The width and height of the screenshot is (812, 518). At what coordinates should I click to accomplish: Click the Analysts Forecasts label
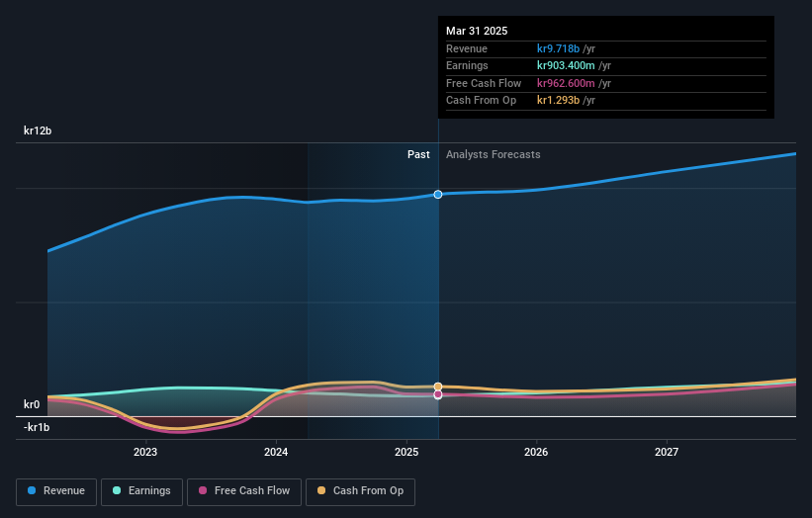(x=493, y=154)
